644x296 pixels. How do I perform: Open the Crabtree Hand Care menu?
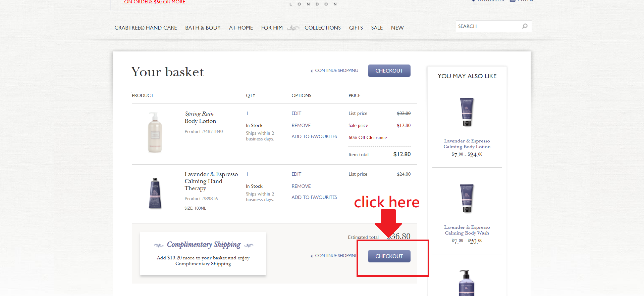(146, 28)
